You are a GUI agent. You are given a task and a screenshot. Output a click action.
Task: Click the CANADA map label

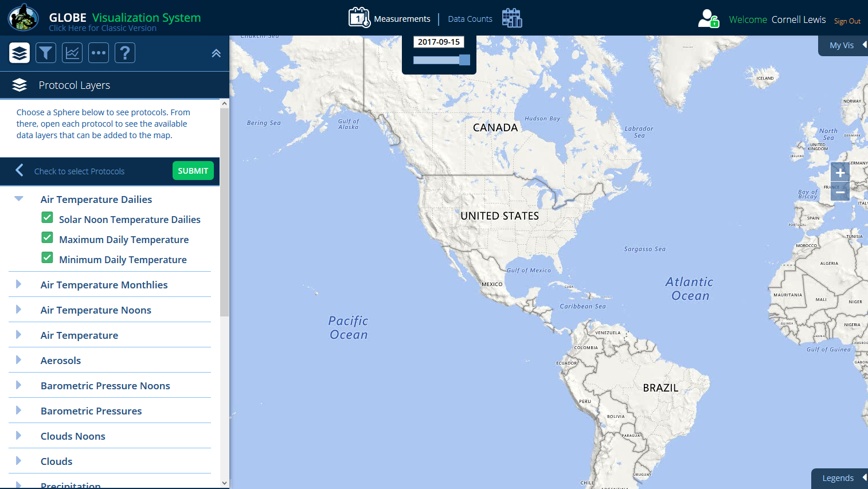(495, 128)
